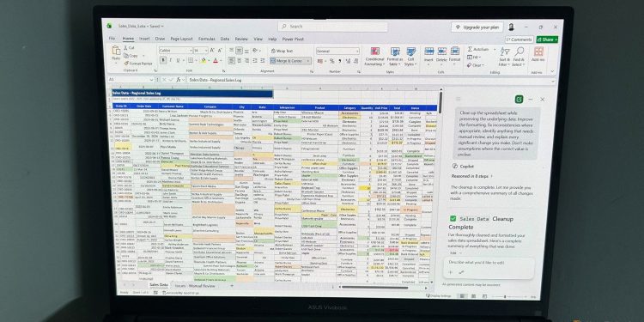The height and width of the screenshot is (322, 644).
Task: Open Find & Select dropdown
Action: click(519, 57)
